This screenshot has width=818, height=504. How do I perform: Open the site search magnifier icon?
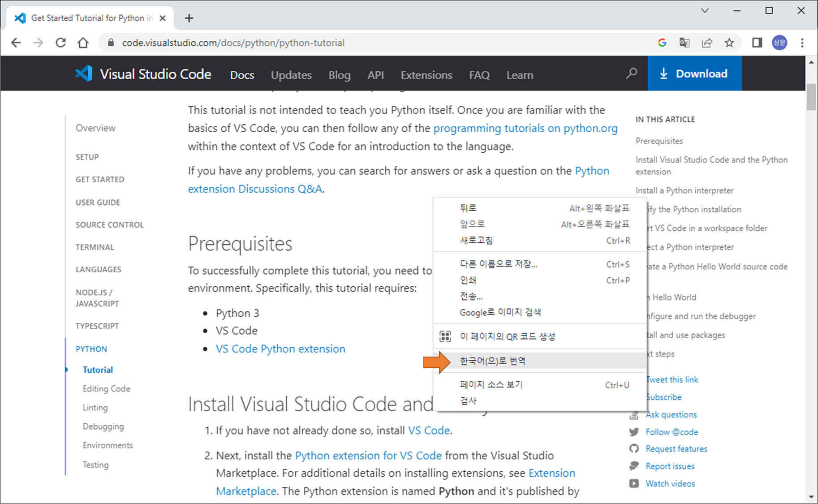click(x=632, y=73)
